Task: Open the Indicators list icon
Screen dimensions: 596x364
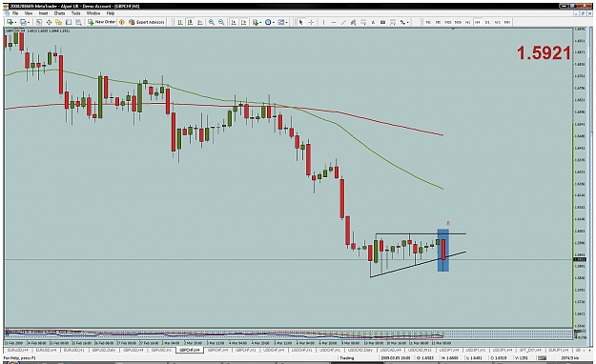Action: click(x=256, y=22)
